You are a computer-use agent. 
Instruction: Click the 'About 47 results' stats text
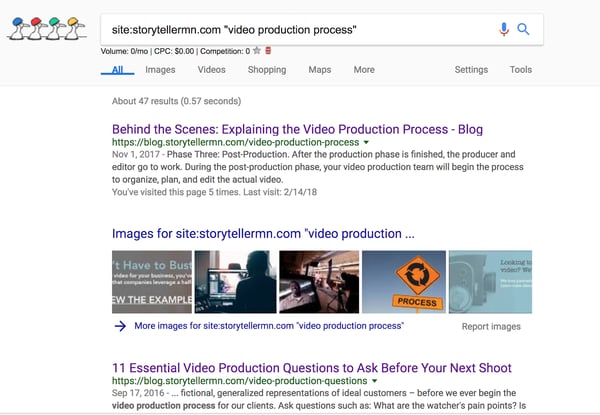coord(176,101)
